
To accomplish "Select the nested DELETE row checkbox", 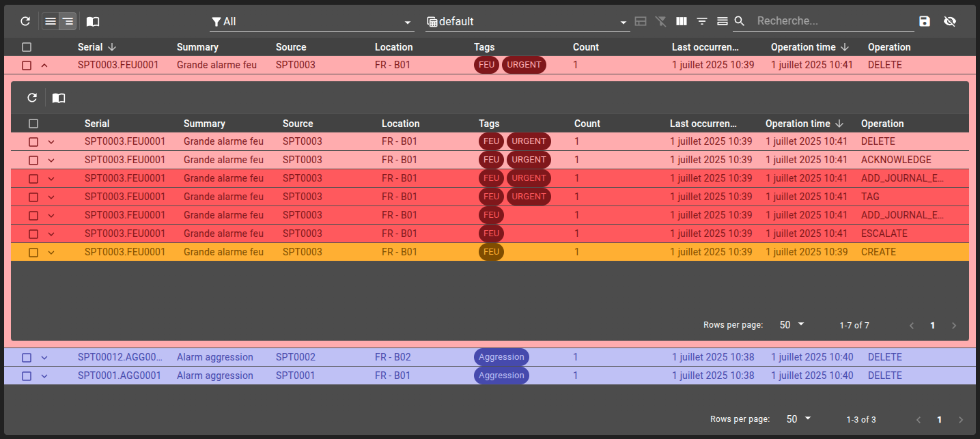I will click(33, 142).
